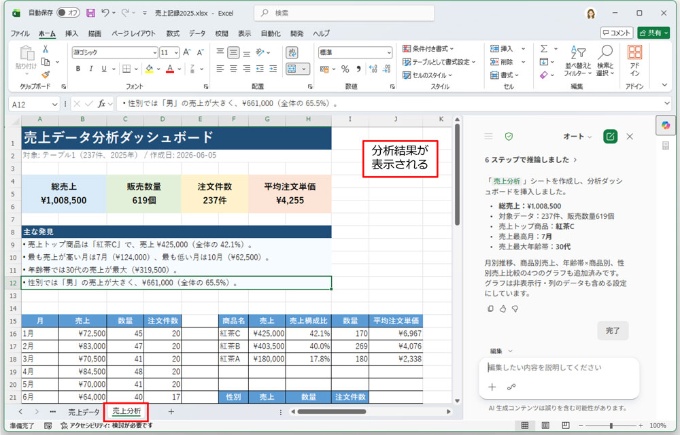Open the Name Box dropdown arrow
Image resolution: width=680 pixels, height=435 pixels.
pyautogui.click(x=55, y=104)
